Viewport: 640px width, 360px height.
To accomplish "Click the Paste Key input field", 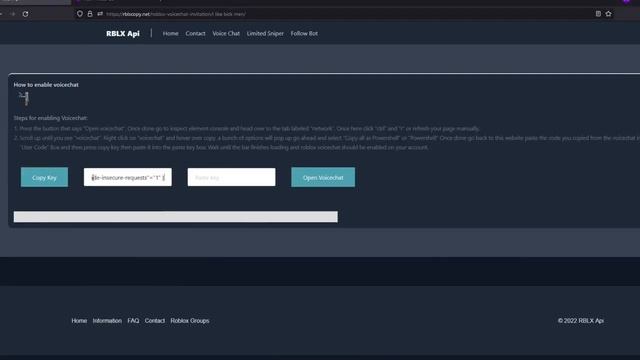I will (x=231, y=177).
